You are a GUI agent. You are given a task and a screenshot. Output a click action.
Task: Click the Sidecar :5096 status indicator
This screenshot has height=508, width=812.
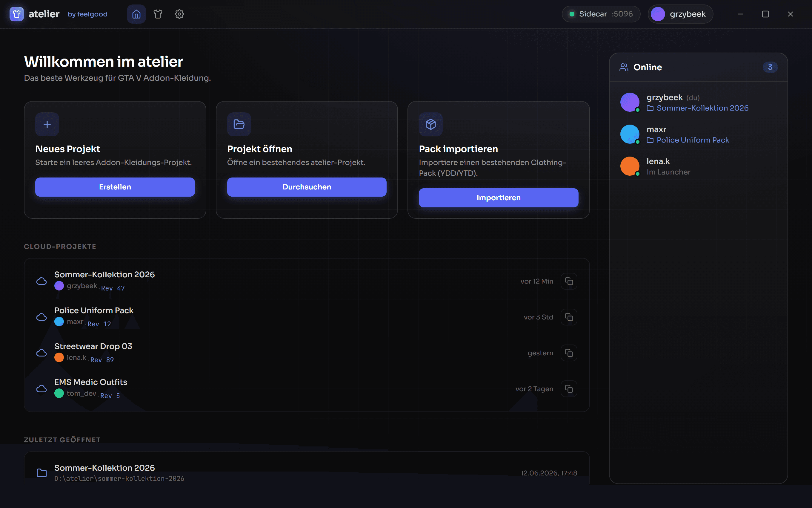[601, 14]
